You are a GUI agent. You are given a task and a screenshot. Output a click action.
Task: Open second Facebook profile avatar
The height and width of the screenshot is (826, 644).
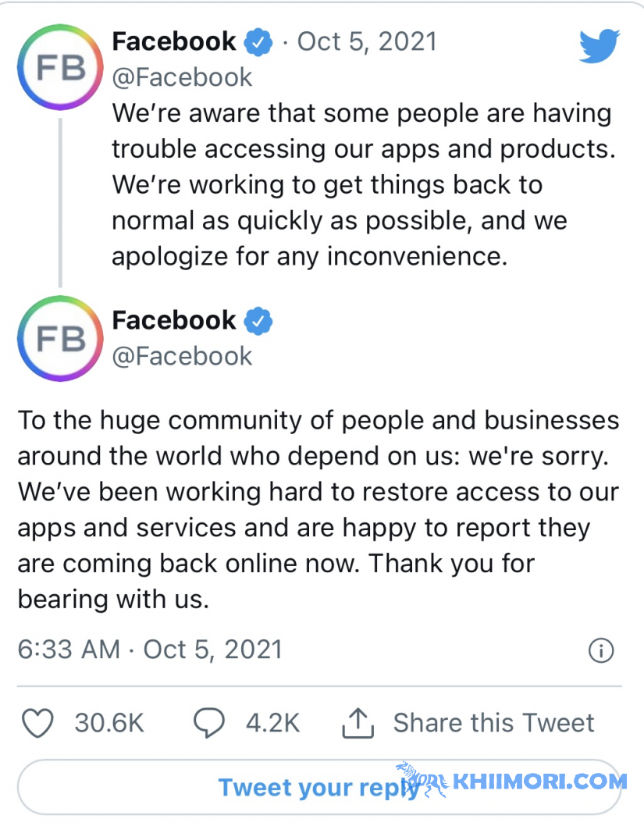click(60, 338)
